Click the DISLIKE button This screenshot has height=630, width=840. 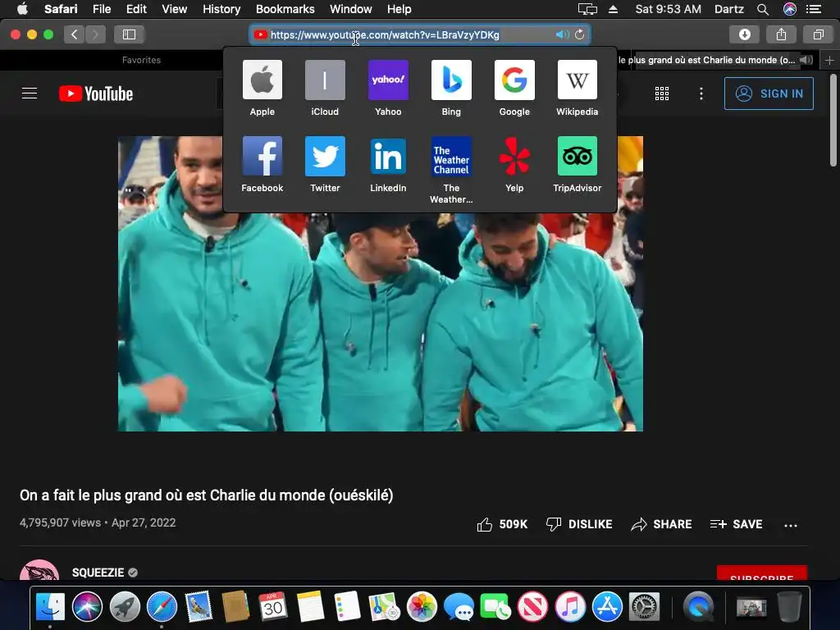click(x=579, y=524)
